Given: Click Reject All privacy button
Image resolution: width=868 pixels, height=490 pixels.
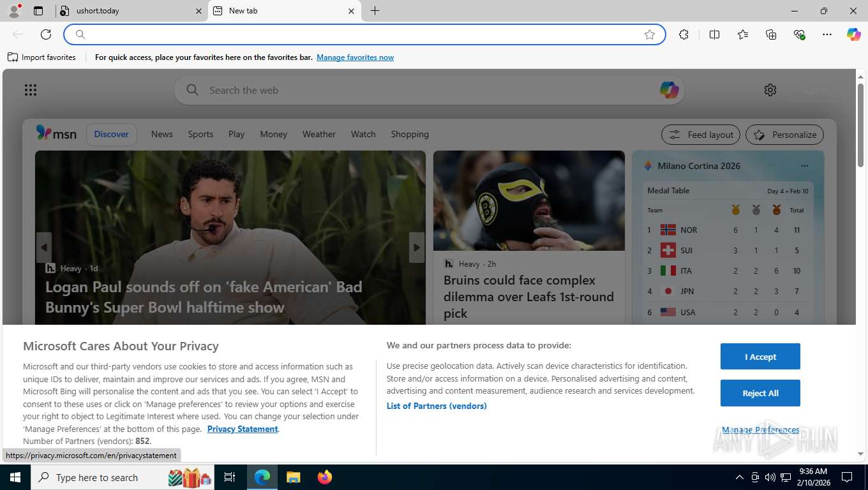Looking at the screenshot, I should 760,393.
